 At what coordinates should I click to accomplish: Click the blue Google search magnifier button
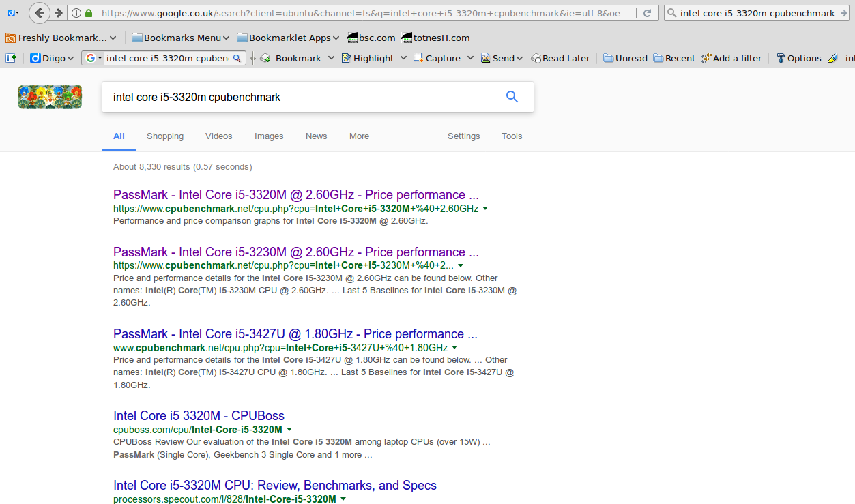coord(512,97)
